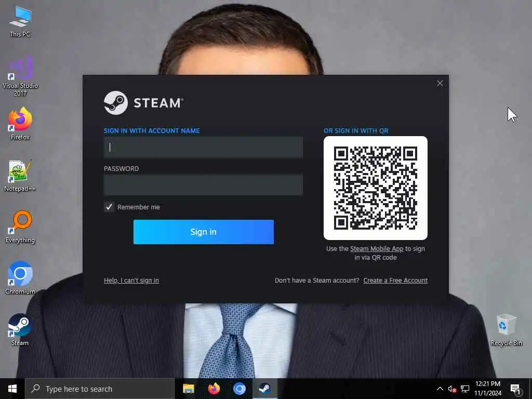Viewport: 532px width, 399px height.
Task: Click the QR code for mobile sign in
Action: pyautogui.click(x=375, y=188)
